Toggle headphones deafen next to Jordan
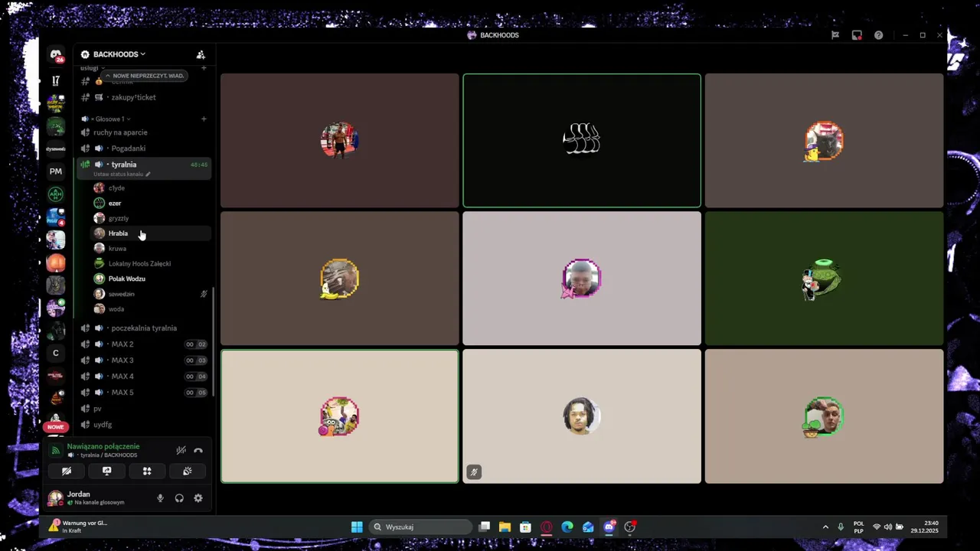980x551 pixels. 179,498
